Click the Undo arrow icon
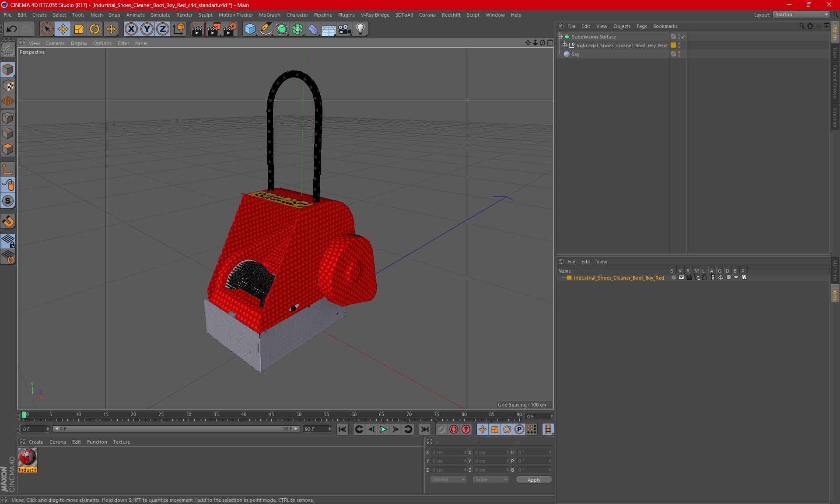The height and width of the screenshot is (504, 840). coord(12,29)
